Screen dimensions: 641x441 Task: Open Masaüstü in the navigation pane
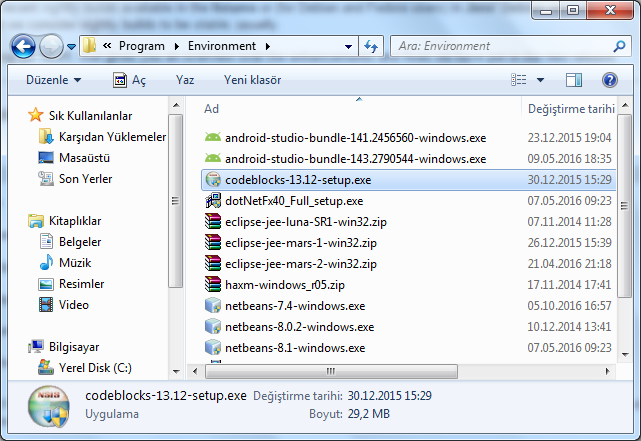click(x=84, y=158)
